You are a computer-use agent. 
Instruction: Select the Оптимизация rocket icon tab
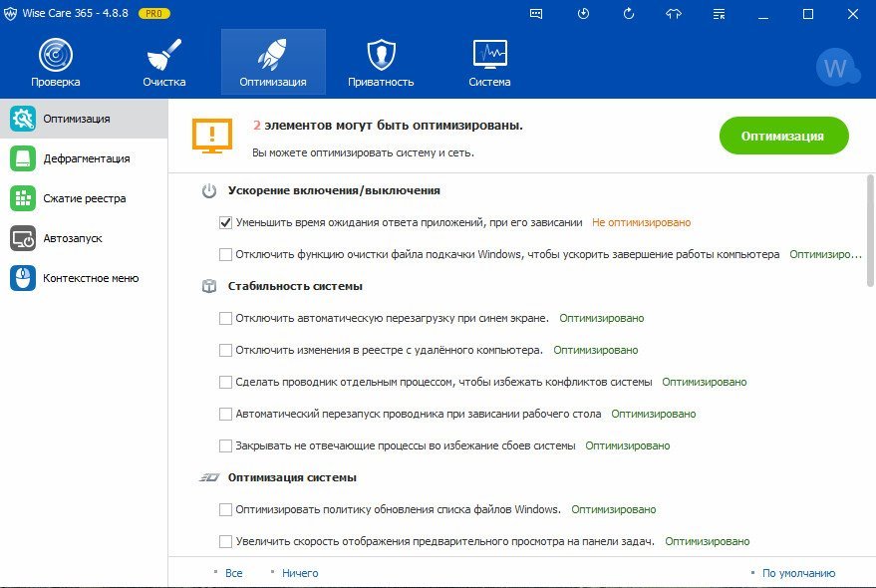click(273, 62)
